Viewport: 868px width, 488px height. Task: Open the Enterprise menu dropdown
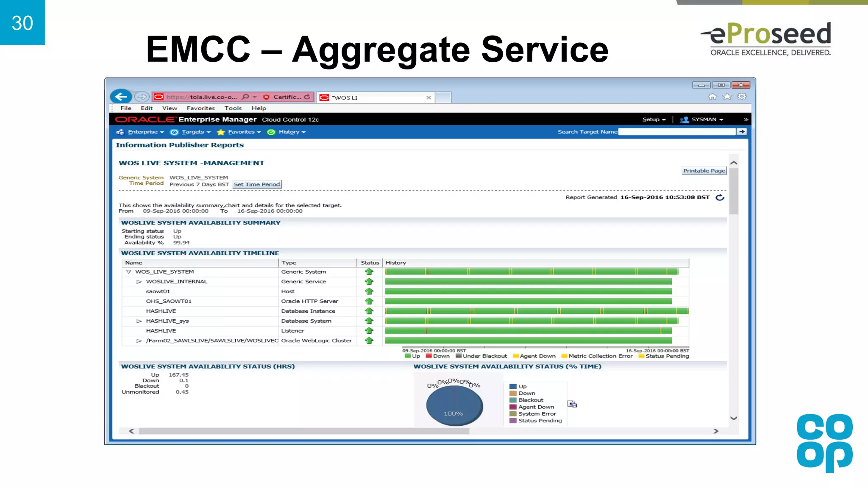pos(140,132)
